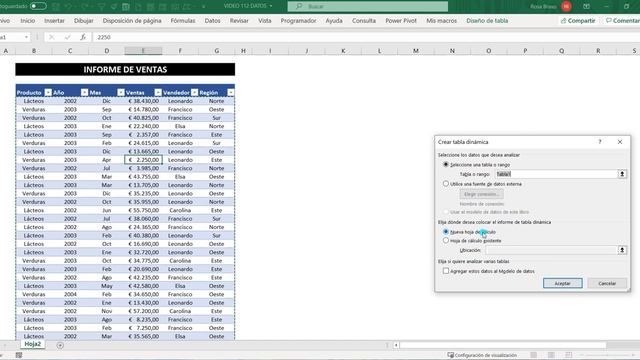The height and width of the screenshot is (360, 640).
Task: Switch to Normal view icon in status bar
Action: [x=533, y=355]
